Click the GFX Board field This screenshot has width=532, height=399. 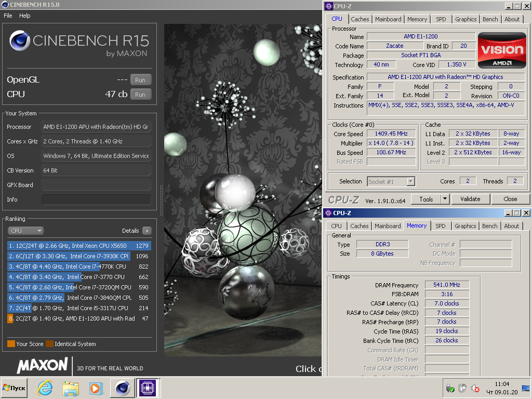click(96, 185)
